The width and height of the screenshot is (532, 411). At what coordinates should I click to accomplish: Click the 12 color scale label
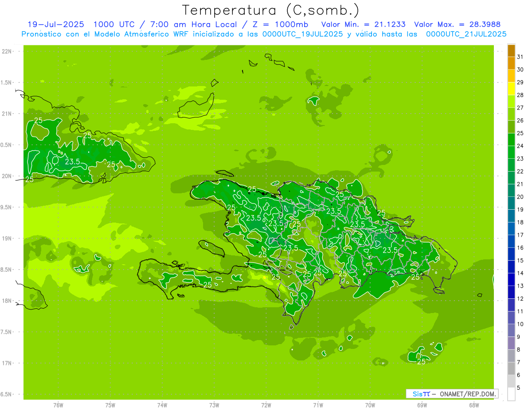520,298
